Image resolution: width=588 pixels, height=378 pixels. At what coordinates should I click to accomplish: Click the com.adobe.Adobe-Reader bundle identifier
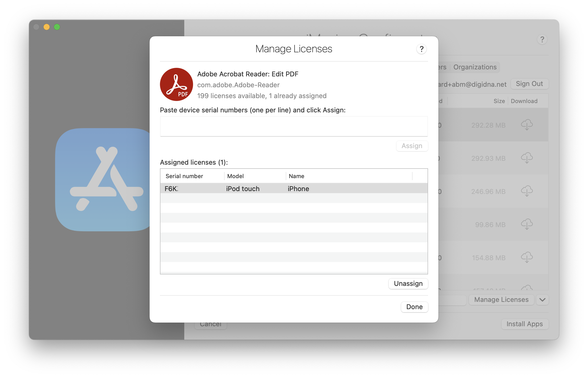click(x=238, y=85)
